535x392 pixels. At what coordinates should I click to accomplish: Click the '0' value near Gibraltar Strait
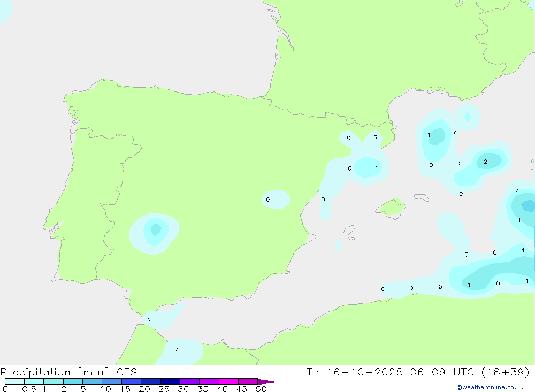[x=150, y=319]
